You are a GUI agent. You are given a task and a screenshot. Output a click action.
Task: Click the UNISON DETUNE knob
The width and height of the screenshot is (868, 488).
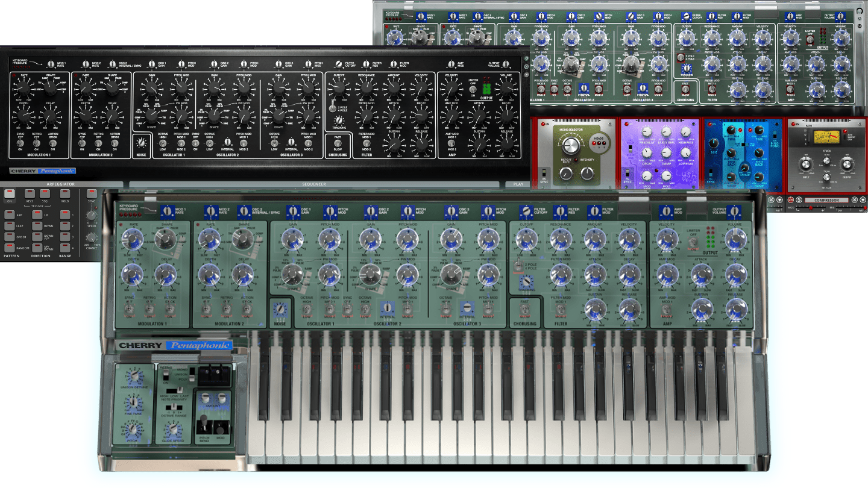134,376
